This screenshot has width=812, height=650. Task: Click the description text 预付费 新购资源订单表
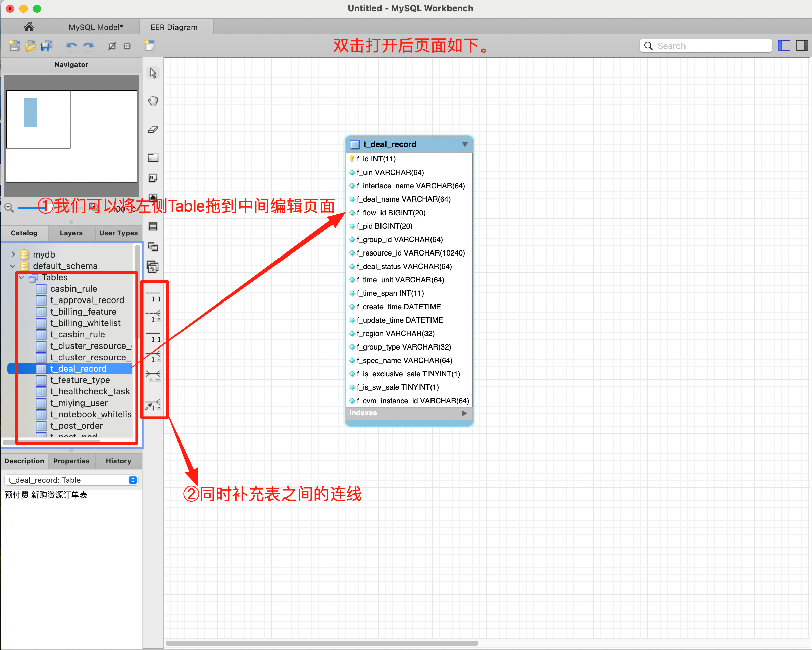point(46,495)
